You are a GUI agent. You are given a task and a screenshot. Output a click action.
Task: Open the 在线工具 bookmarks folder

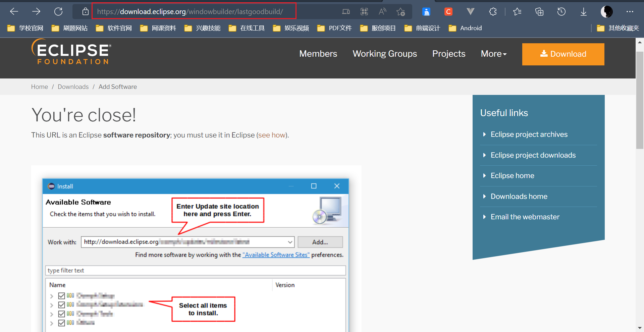(x=247, y=28)
